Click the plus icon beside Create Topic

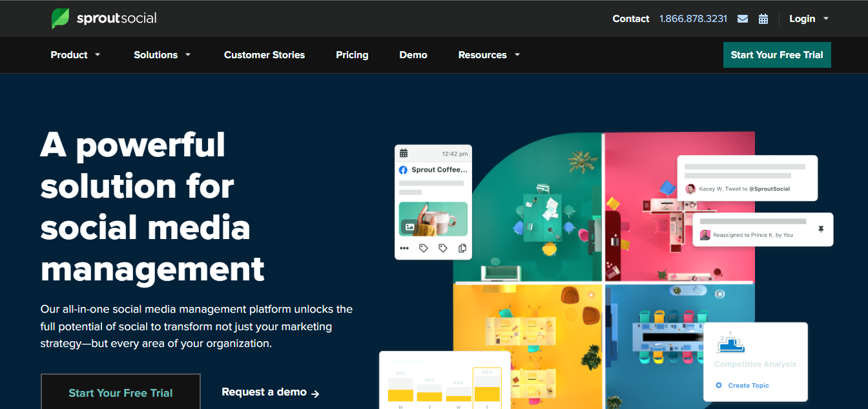pyautogui.click(x=719, y=385)
